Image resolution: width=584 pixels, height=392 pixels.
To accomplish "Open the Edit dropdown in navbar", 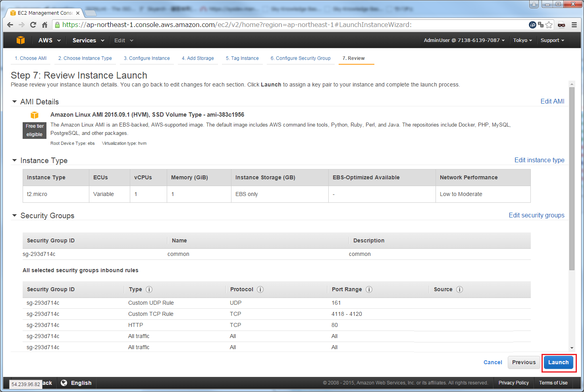I will 124,40.
